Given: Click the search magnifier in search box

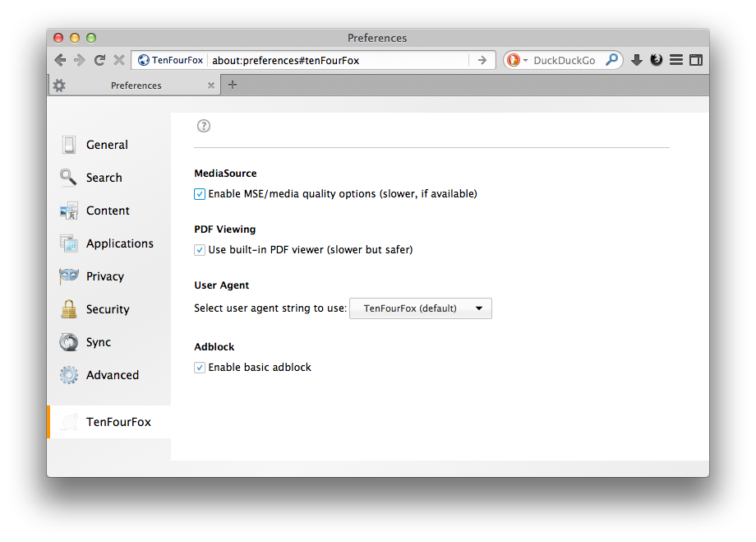Looking at the screenshot, I should (x=611, y=60).
